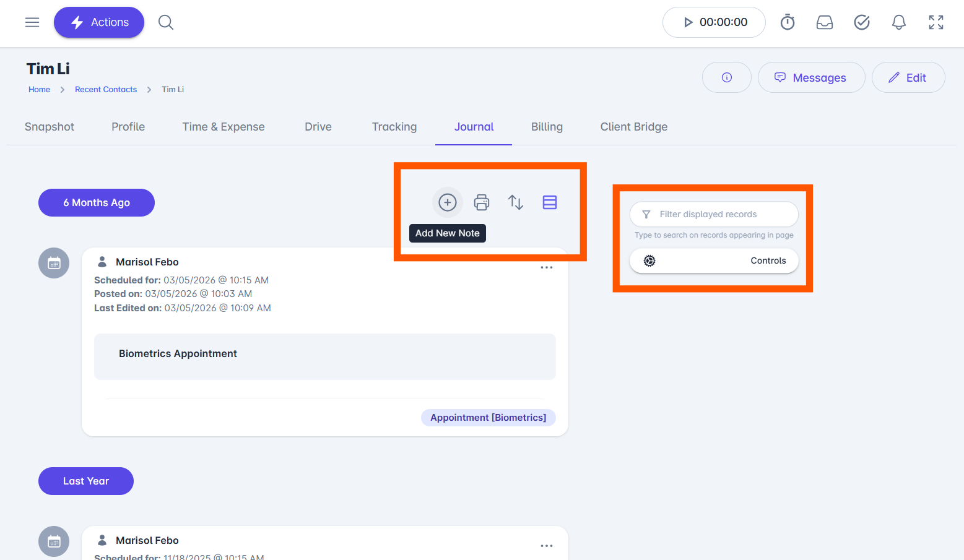964x560 pixels.
Task: Open Recent Contacts breadcrumb link
Action: tap(106, 90)
